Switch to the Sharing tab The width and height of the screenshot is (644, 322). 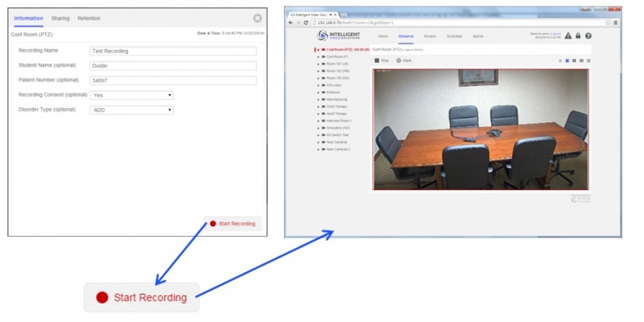(60, 19)
